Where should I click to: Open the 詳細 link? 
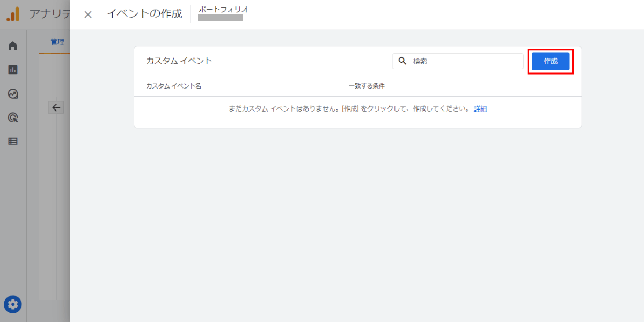[480, 108]
